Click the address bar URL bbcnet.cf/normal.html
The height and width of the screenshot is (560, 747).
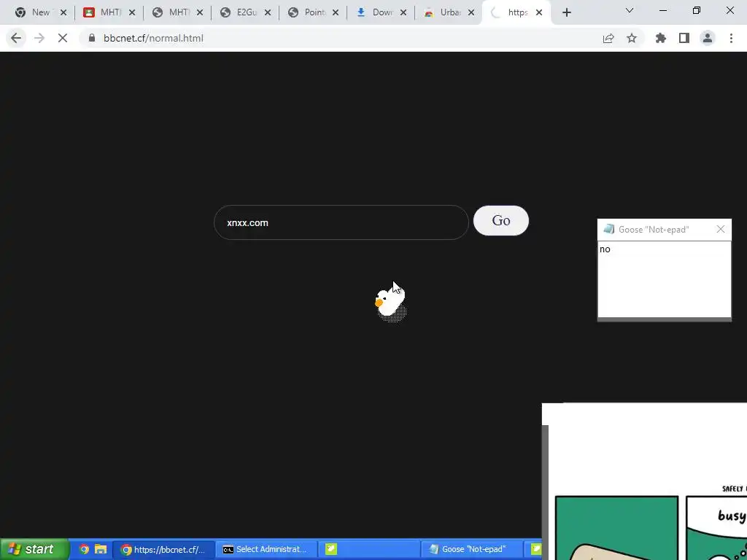click(153, 38)
